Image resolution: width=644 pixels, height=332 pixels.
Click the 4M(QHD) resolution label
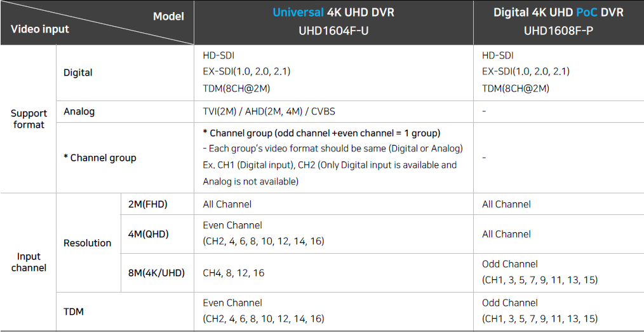click(149, 233)
